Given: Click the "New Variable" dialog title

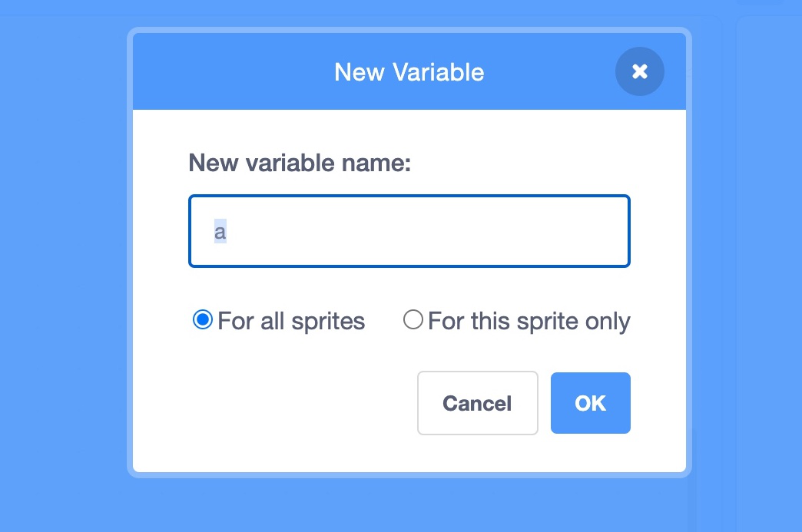Looking at the screenshot, I should pyautogui.click(x=409, y=72).
